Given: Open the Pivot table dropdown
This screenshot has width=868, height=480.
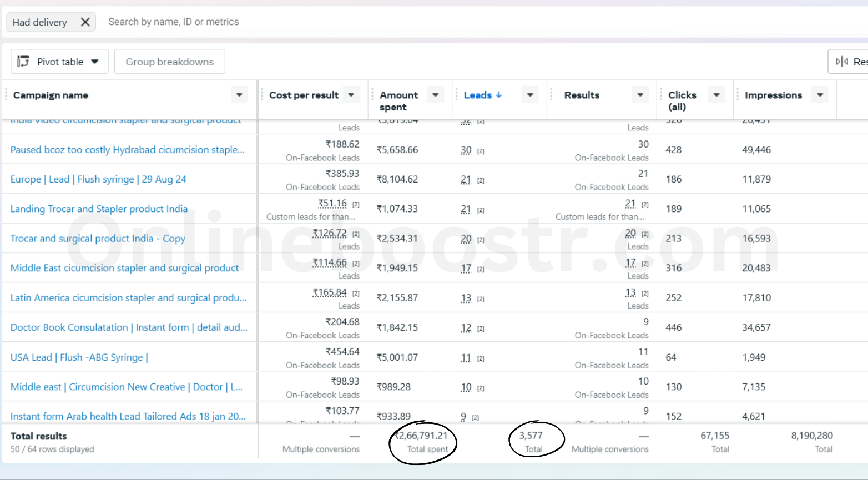Looking at the screenshot, I should 95,62.
